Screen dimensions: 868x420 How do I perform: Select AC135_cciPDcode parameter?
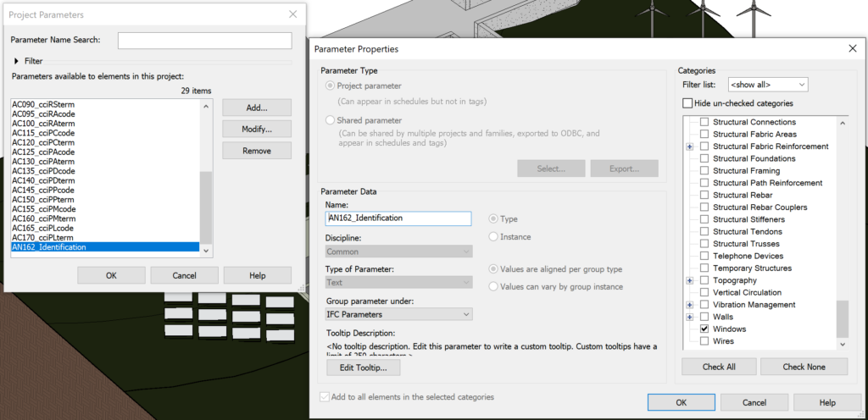[x=105, y=171]
